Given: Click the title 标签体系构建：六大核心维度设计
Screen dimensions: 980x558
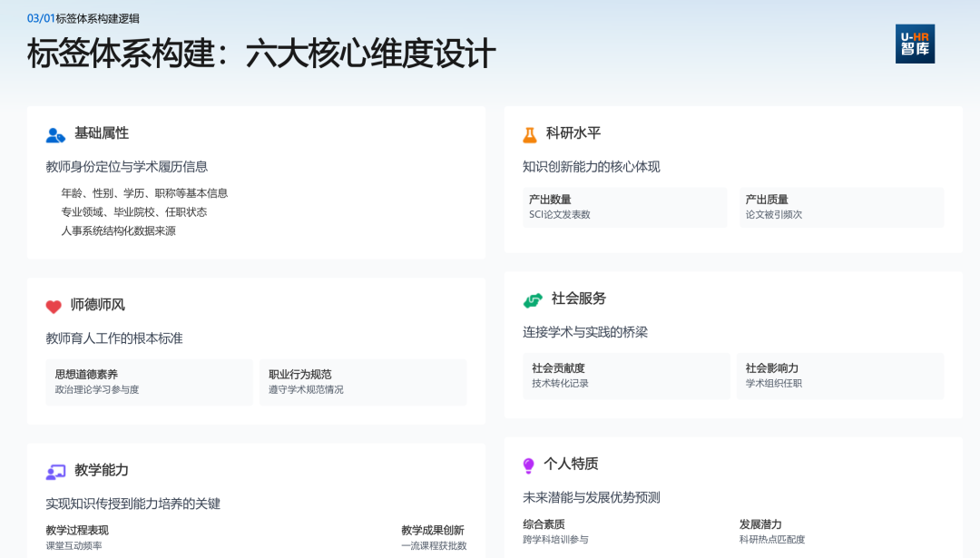Looking at the screenshot, I should (x=261, y=54).
